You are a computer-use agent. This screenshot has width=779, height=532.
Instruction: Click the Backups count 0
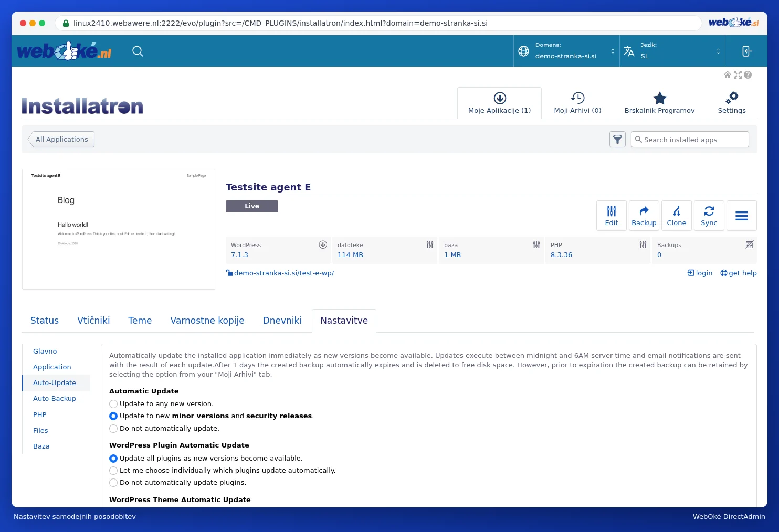(x=659, y=254)
